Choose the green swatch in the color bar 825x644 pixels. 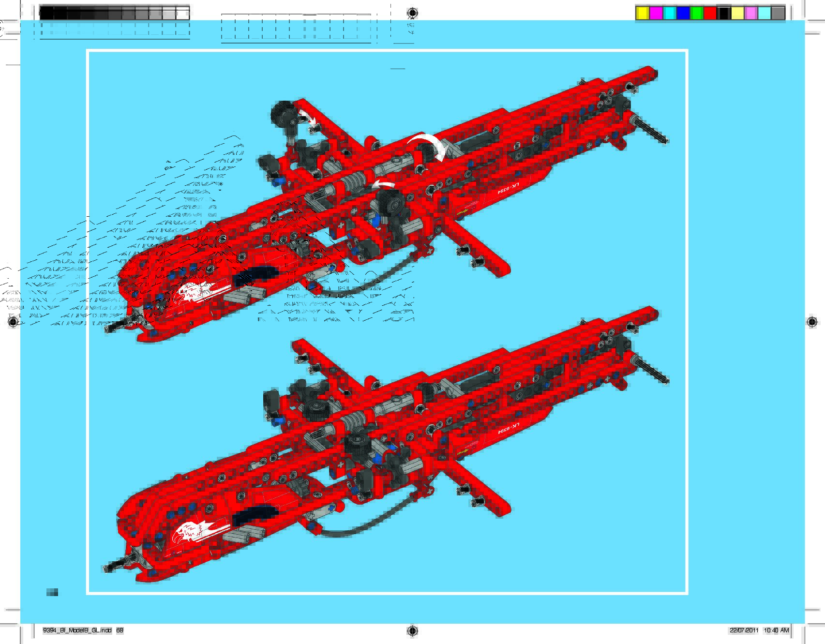pos(696,13)
